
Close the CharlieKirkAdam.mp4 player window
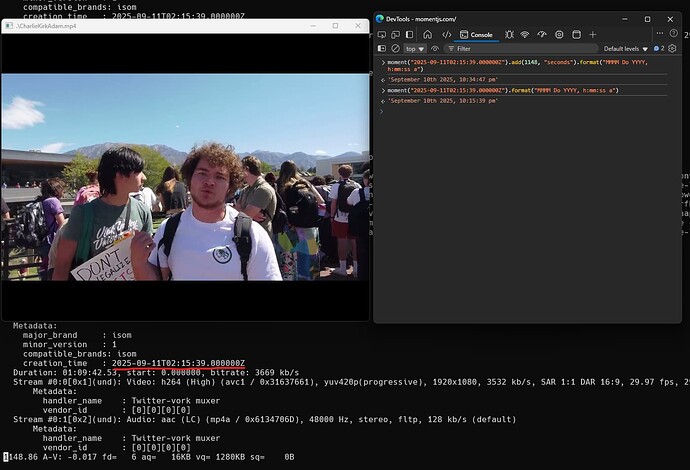(358, 26)
